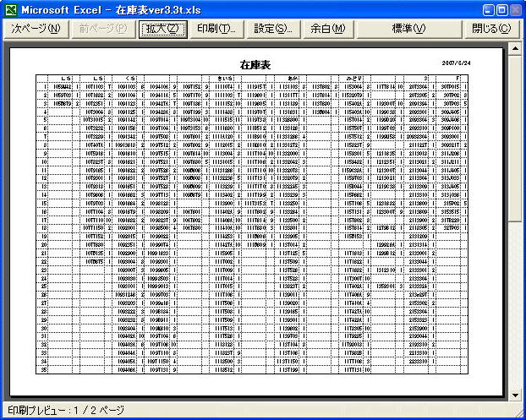This screenshot has height=420, width=526.
Task: Open the print dialog via 印刷(T)...
Action: point(216,29)
